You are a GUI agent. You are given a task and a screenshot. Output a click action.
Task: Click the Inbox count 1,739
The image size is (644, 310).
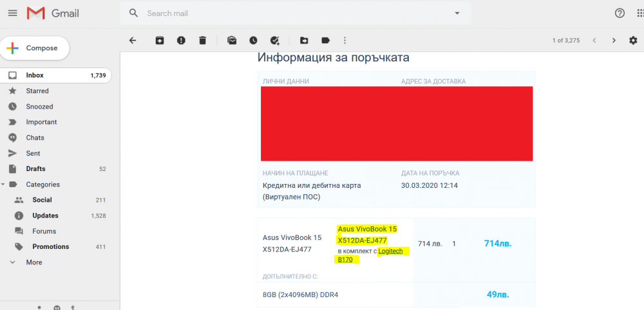(x=98, y=75)
